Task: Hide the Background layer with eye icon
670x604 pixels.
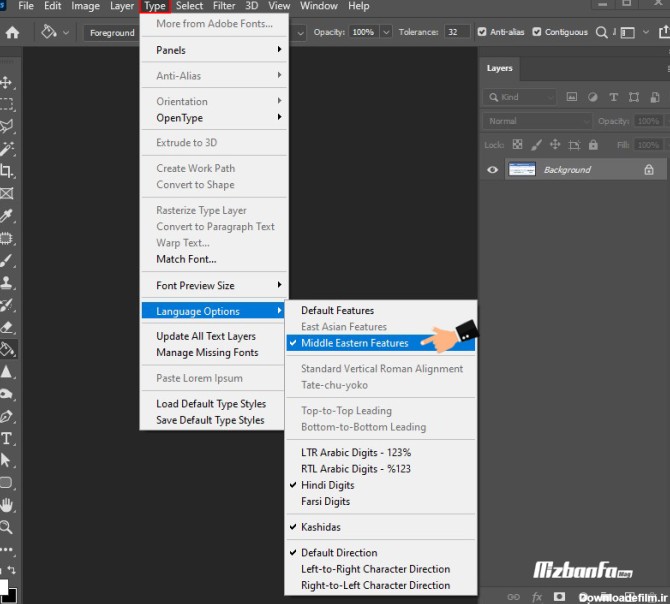Action: [x=492, y=170]
